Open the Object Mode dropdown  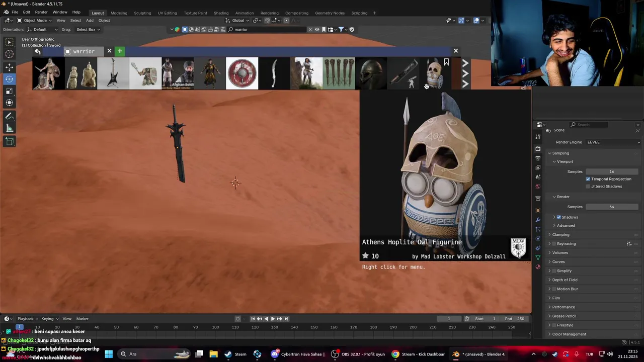(34, 21)
